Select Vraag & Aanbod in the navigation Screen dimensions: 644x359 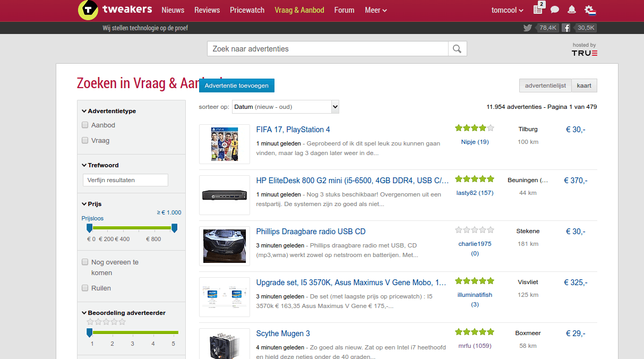tap(299, 10)
